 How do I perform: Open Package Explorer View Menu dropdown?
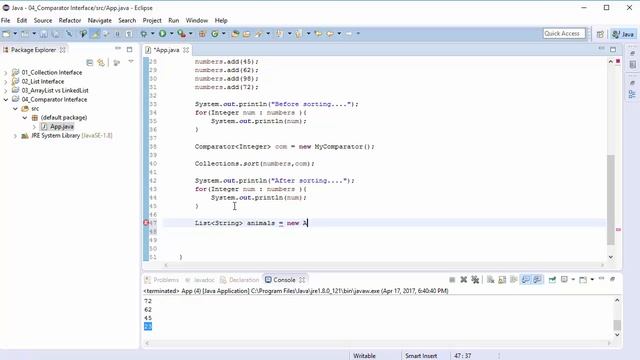click(131, 62)
